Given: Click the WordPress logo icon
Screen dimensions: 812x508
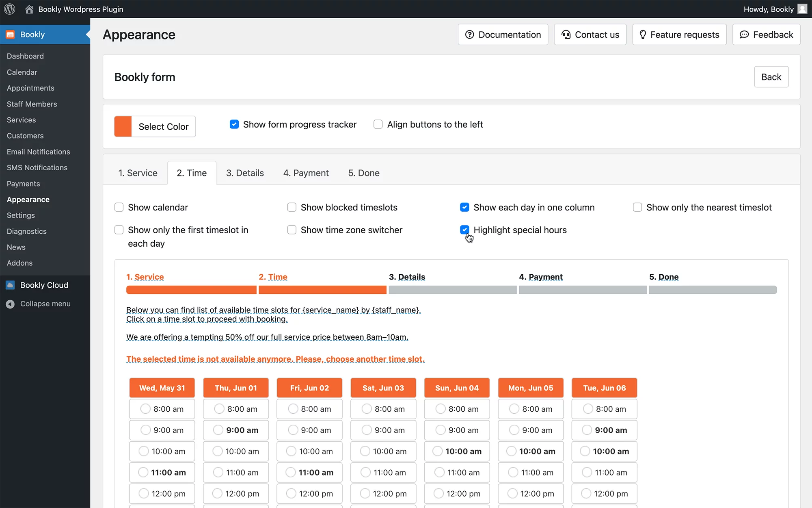Looking at the screenshot, I should pyautogui.click(x=10, y=9).
